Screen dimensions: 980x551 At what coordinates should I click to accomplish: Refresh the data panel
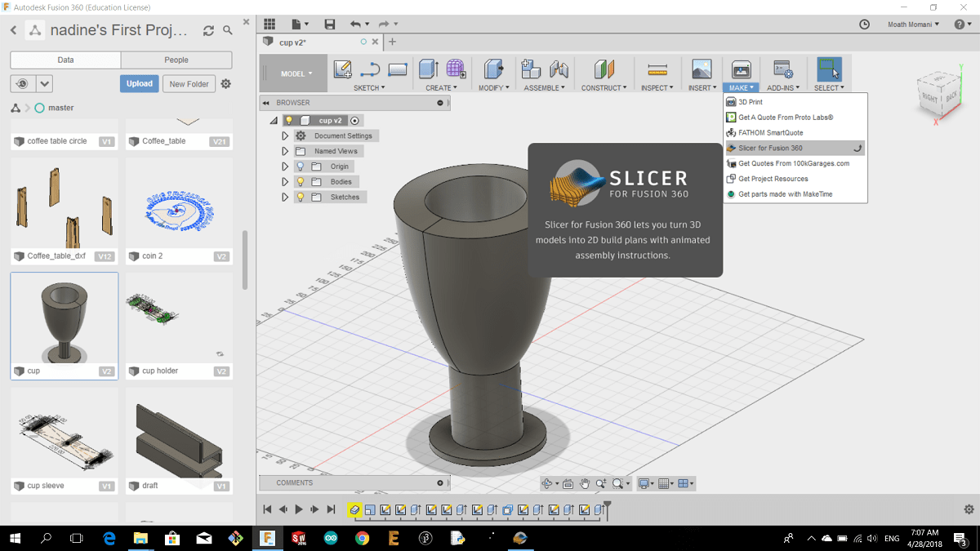[x=208, y=30]
